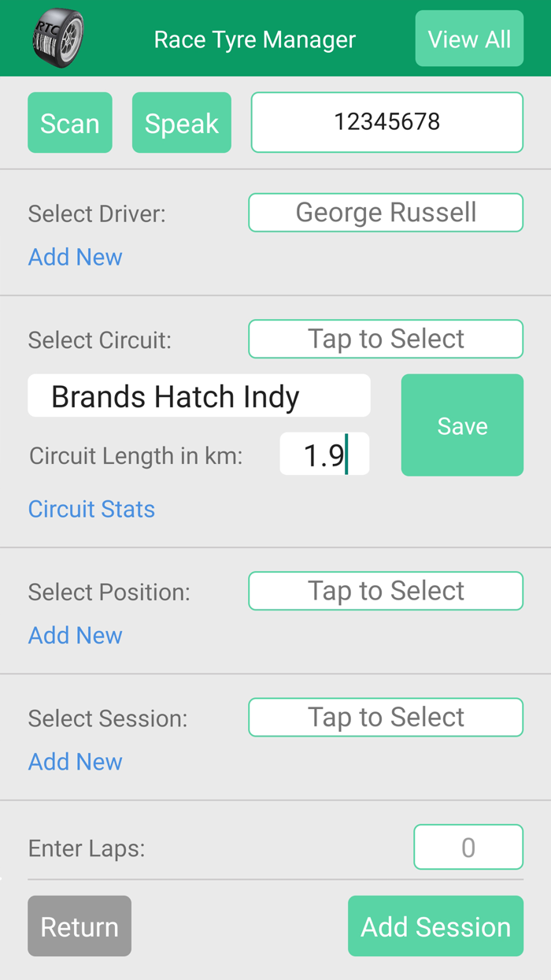The width and height of the screenshot is (551, 980).
Task: Save the Brands Hatch Indy circuit
Action: click(x=462, y=425)
